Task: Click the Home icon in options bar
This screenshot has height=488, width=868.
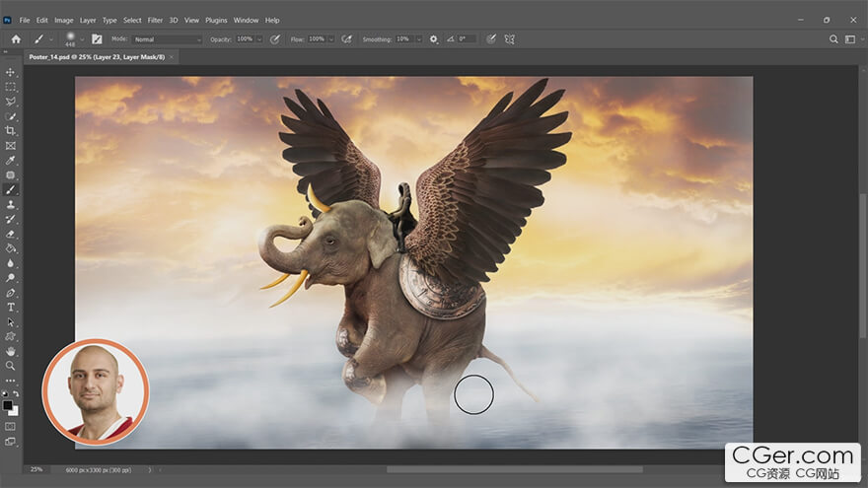Action: (x=16, y=39)
